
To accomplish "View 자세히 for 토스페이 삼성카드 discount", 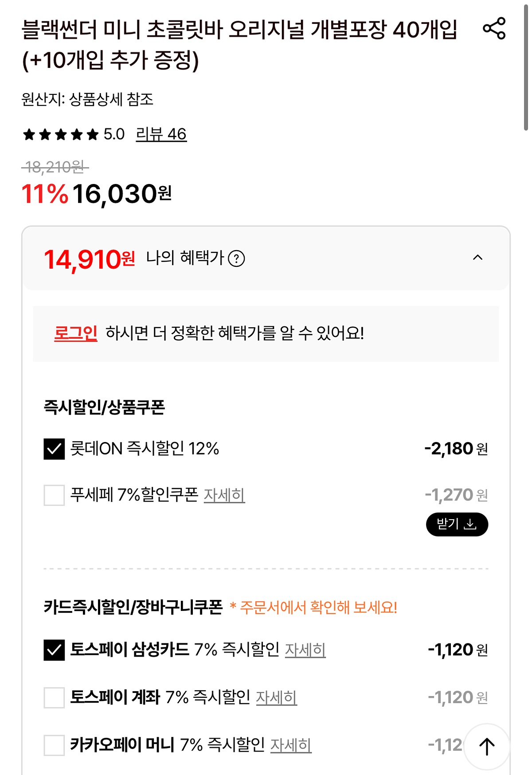I will pos(305,650).
